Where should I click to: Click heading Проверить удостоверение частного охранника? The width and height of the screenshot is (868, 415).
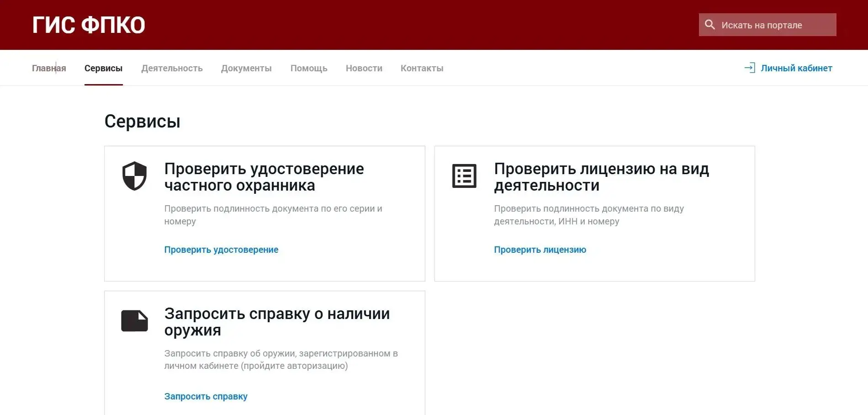pyautogui.click(x=264, y=177)
